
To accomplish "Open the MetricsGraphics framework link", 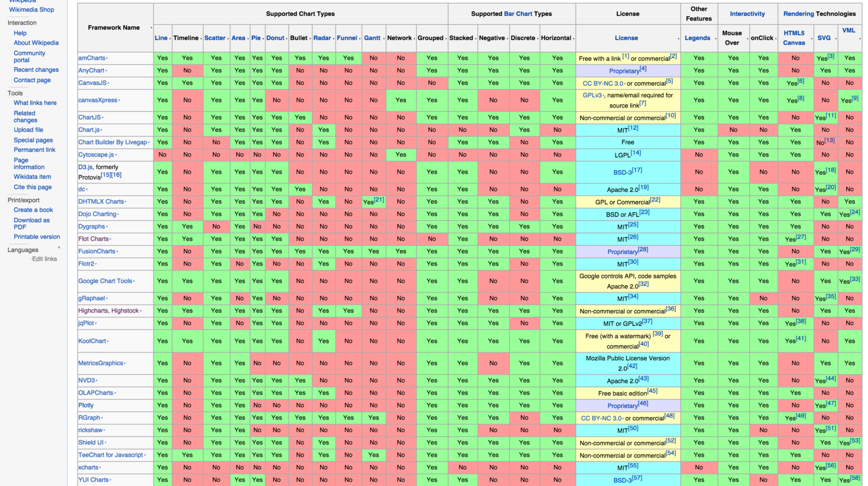I will (x=100, y=363).
